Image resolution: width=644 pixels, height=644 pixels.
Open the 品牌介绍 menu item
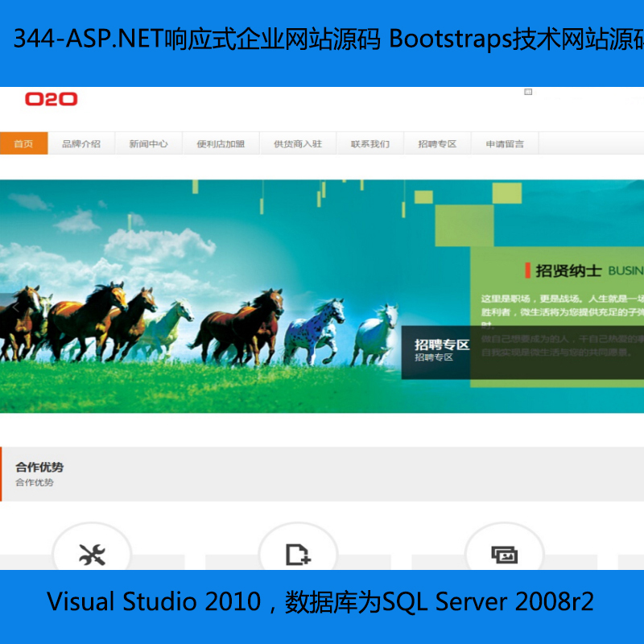pyautogui.click(x=81, y=143)
